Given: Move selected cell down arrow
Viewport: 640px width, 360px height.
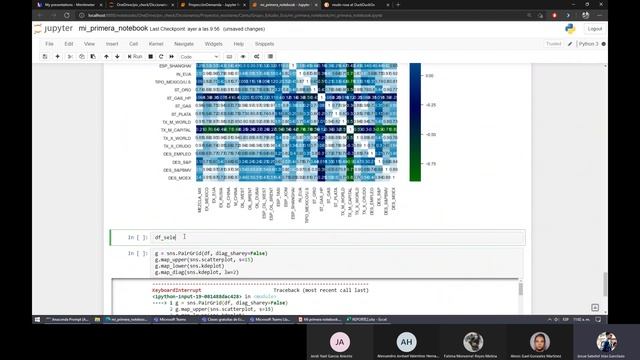Looking at the screenshot, I should click(118, 57).
